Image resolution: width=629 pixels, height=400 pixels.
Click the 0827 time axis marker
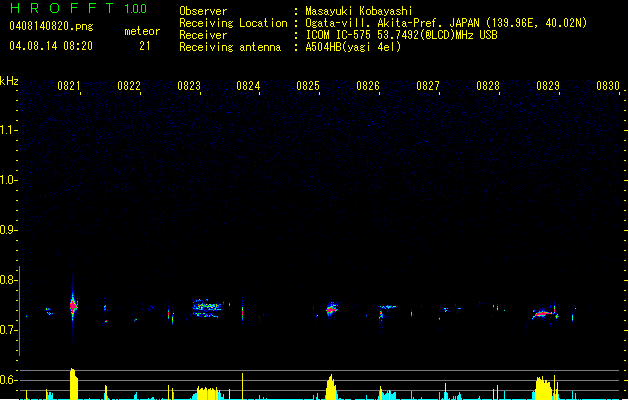point(428,86)
